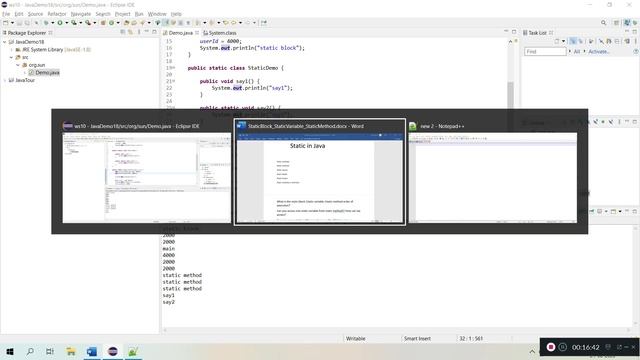640x360 pixels.
Task: Pause the screen recording
Action: coord(563,347)
